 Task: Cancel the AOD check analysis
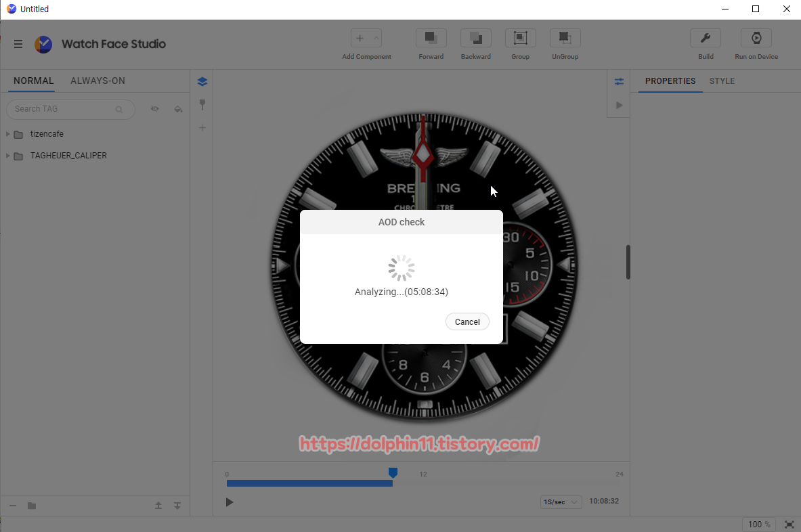coord(467,322)
